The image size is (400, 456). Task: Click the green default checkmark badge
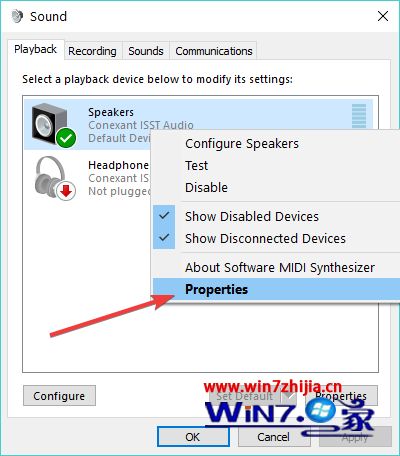[x=66, y=138]
